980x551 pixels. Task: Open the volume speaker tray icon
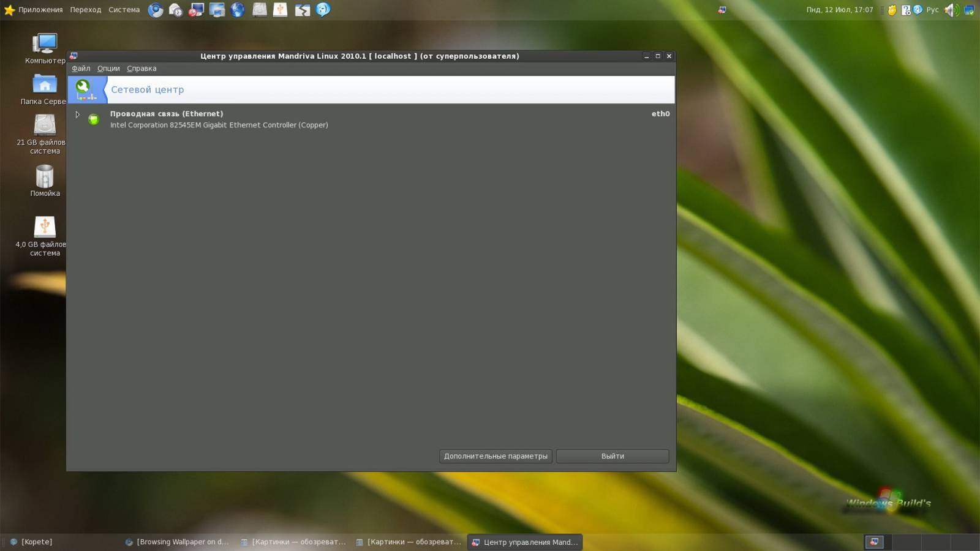tap(951, 10)
